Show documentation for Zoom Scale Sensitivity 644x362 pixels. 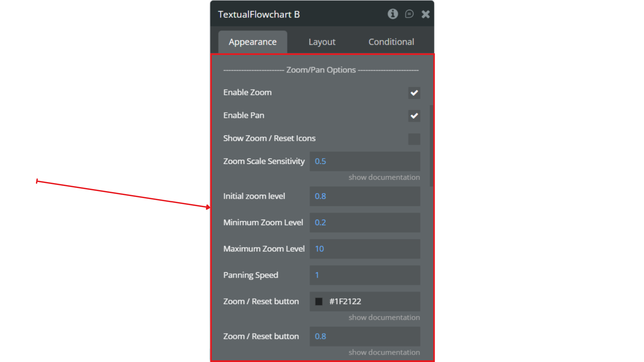384,177
